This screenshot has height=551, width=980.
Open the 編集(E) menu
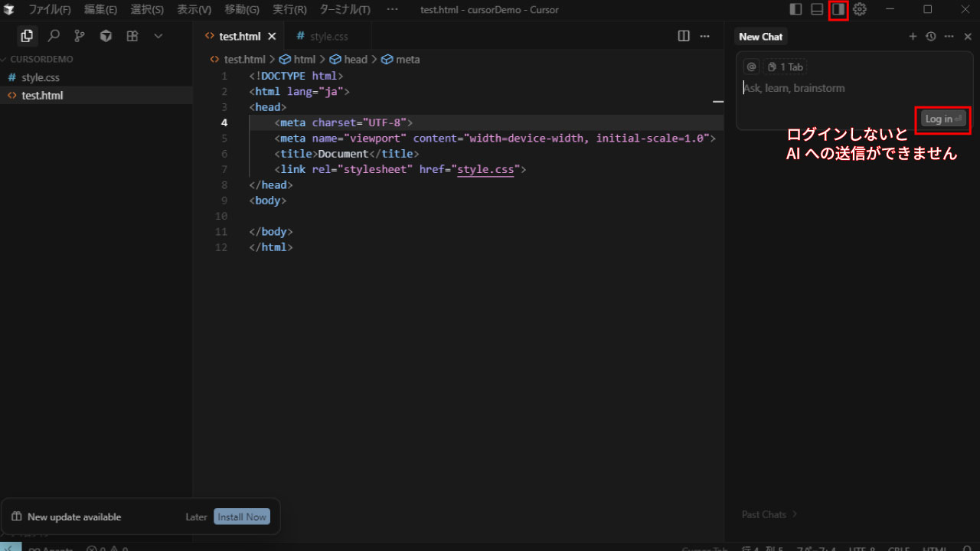[x=100, y=9]
